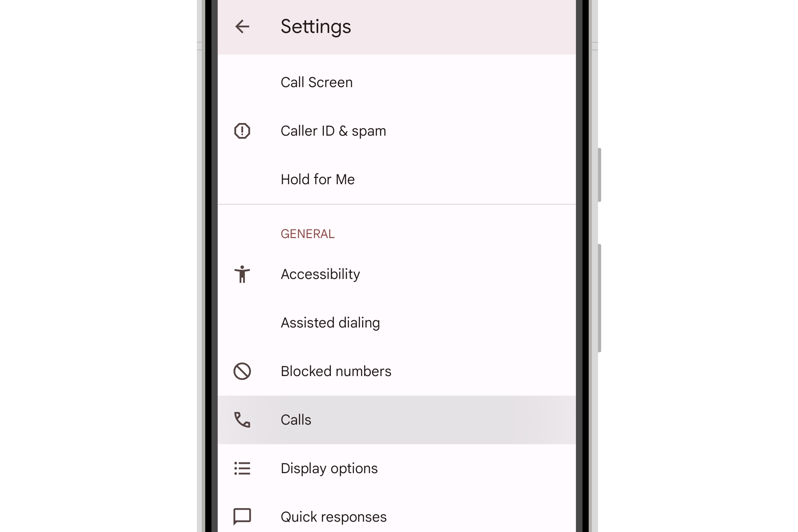
Task: Open Call Screen settings
Action: tap(317, 82)
